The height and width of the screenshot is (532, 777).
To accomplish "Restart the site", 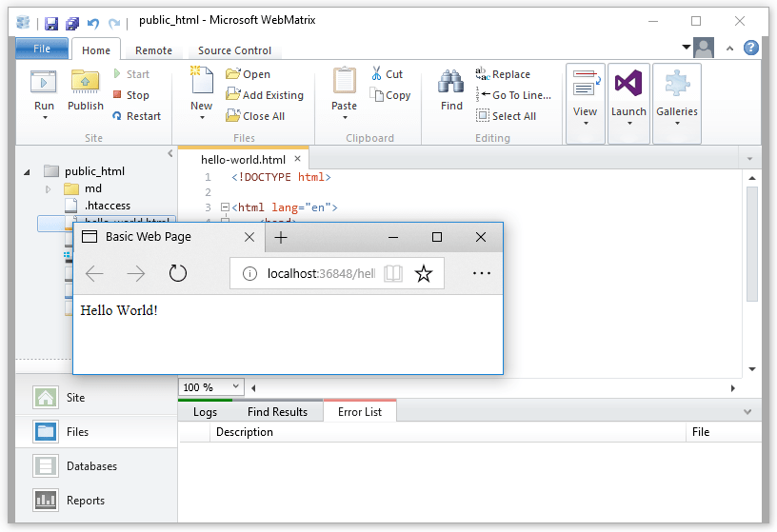I will click(x=137, y=116).
